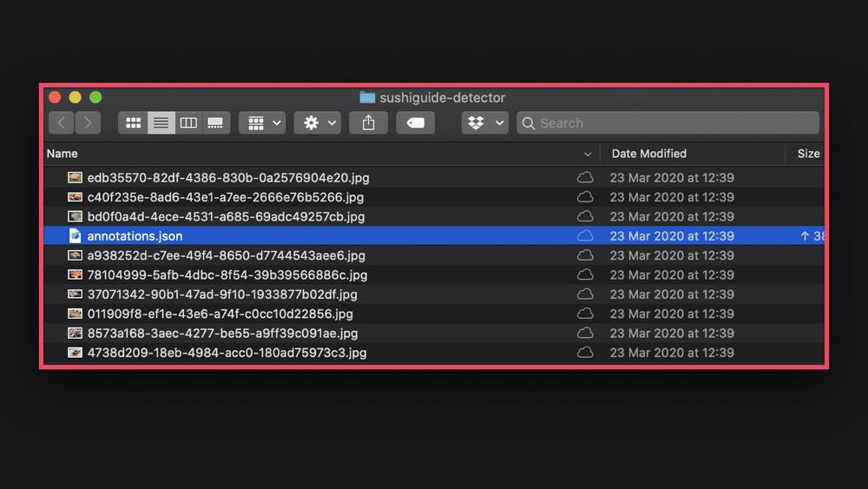This screenshot has width=868, height=489.
Task: Open the group-by arrangement dropdown
Action: [261, 123]
